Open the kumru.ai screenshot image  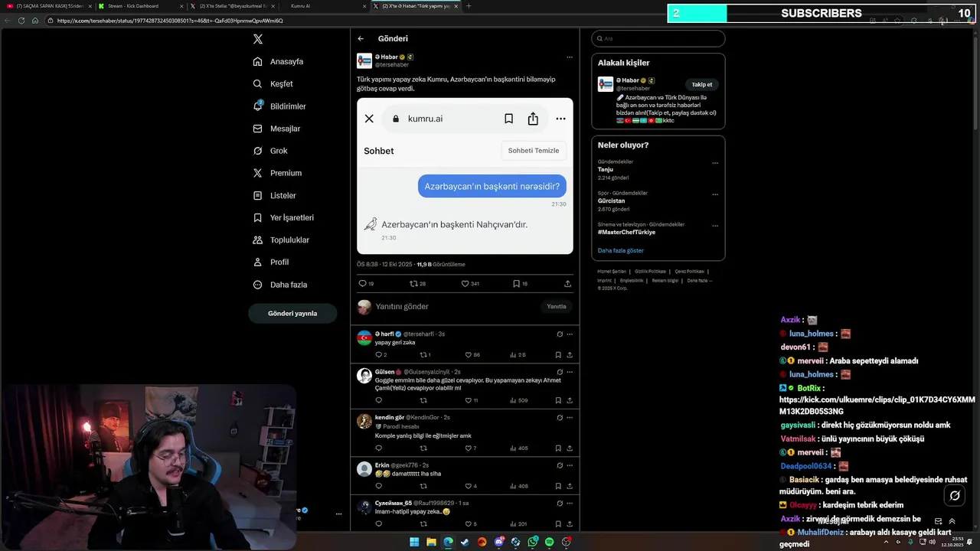tap(465, 176)
